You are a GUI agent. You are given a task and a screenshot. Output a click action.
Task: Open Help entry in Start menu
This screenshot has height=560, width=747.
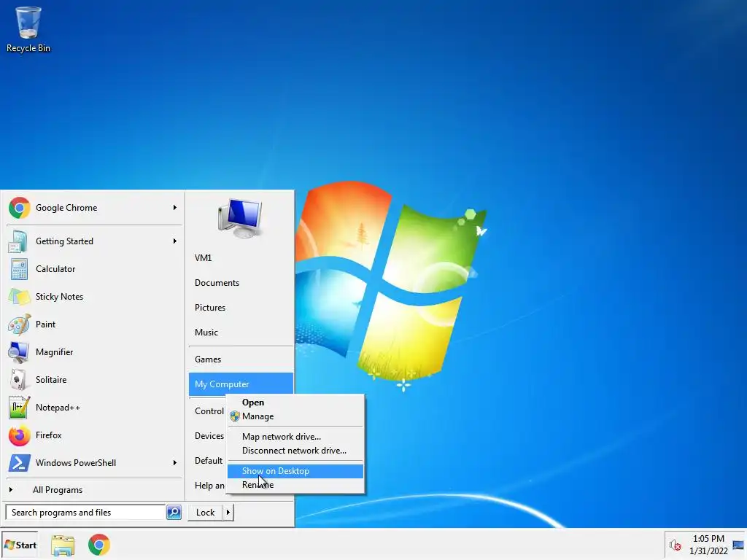[x=209, y=485]
